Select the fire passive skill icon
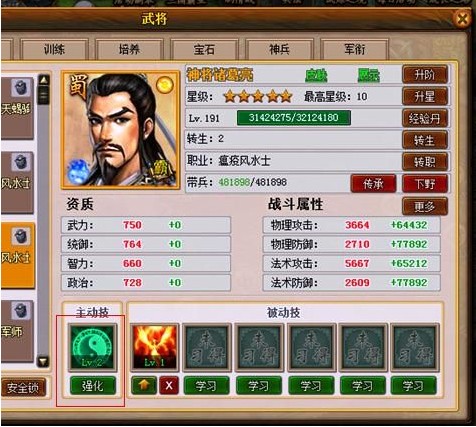This screenshot has height=427, width=476. pyautogui.click(x=155, y=347)
